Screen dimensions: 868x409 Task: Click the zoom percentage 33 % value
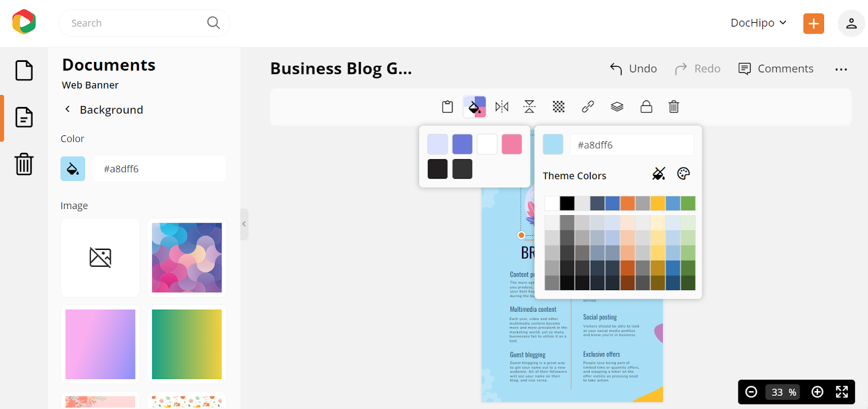point(784,392)
